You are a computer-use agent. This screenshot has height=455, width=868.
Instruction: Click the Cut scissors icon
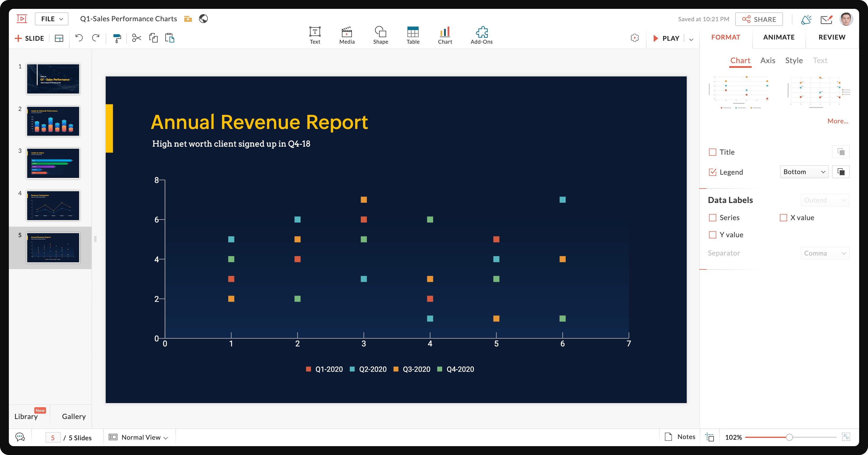pos(136,38)
